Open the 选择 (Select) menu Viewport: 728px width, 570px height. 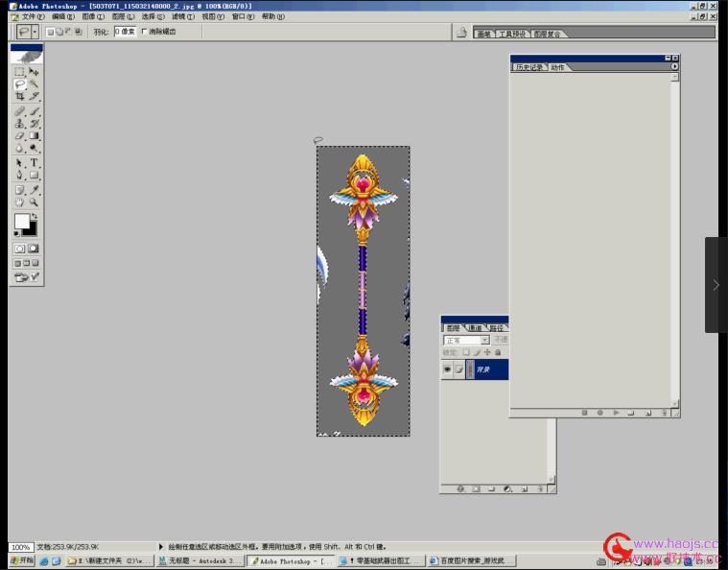(153, 16)
